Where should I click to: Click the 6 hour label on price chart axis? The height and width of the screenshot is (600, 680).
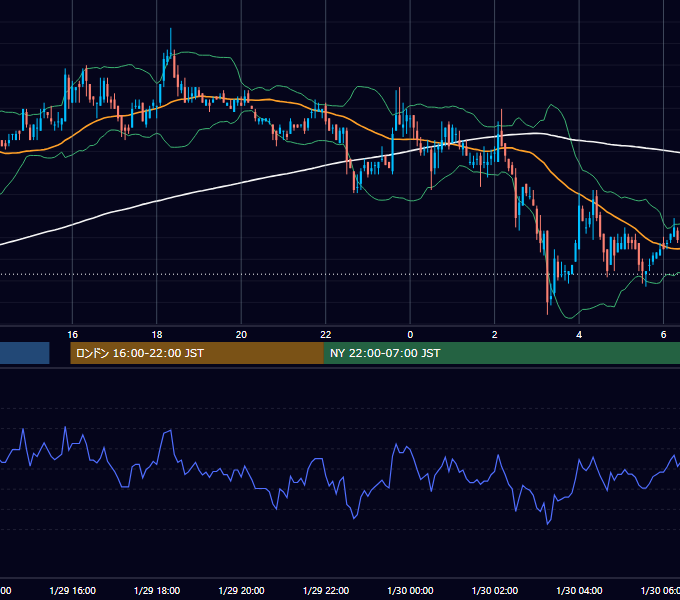(663, 335)
